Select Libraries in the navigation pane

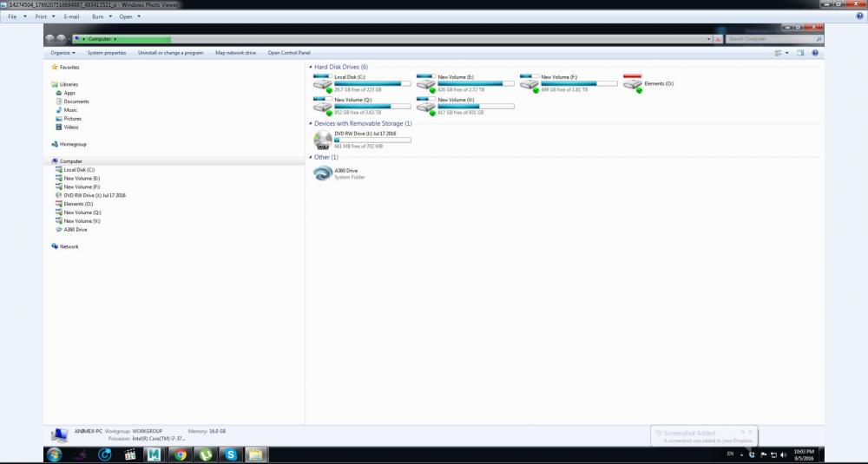tap(65, 85)
